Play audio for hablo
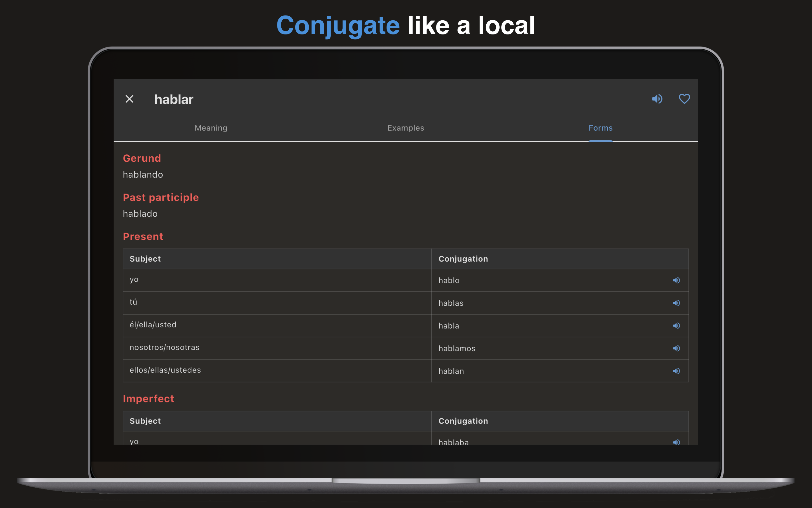812x508 pixels. (676, 280)
